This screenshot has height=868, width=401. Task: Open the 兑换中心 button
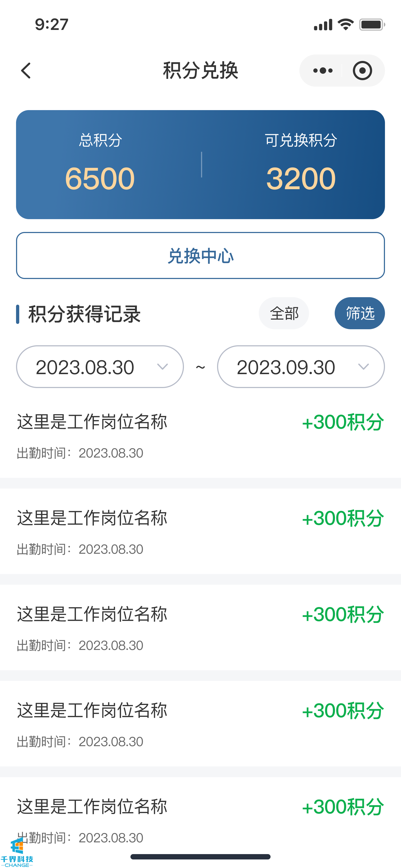(x=200, y=255)
